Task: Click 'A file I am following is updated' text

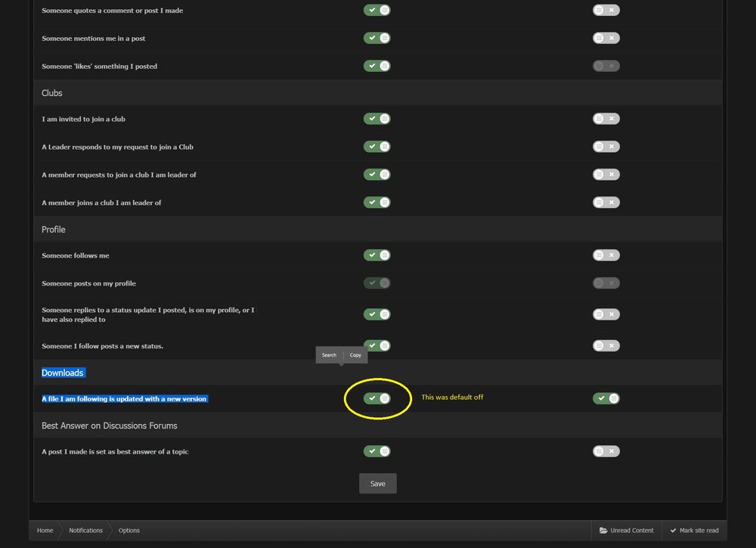Action: [124, 398]
